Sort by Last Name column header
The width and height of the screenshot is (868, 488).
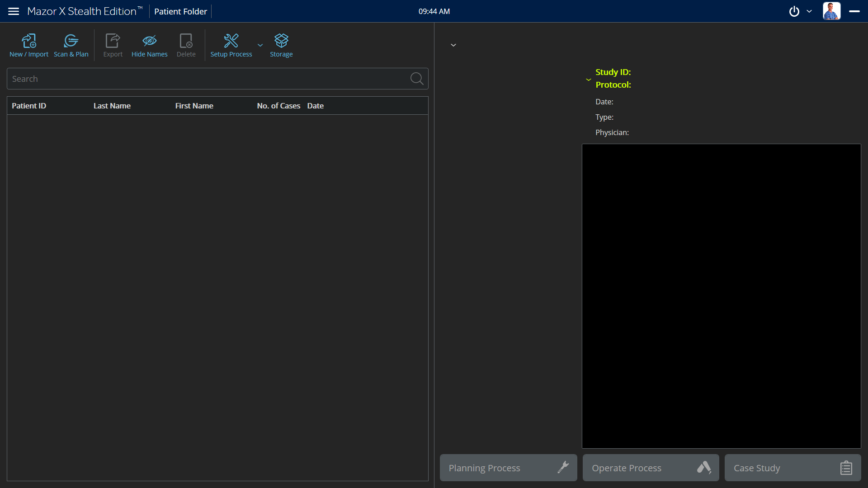click(112, 106)
